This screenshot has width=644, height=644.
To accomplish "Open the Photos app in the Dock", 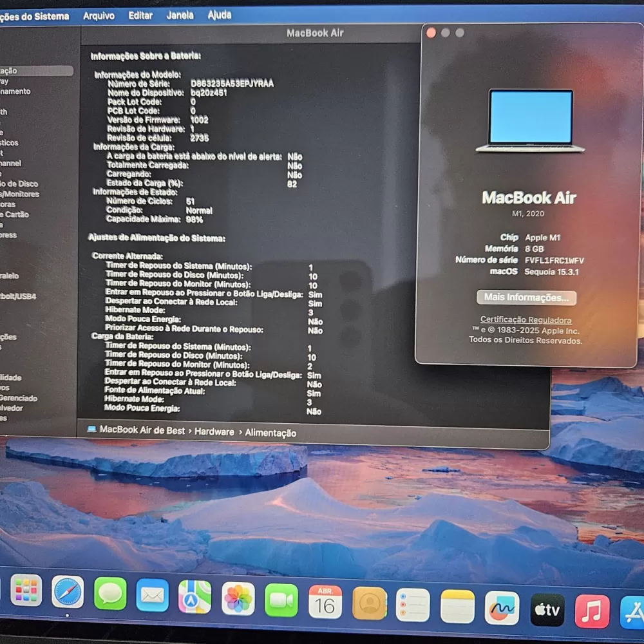I will pos(238,598).
